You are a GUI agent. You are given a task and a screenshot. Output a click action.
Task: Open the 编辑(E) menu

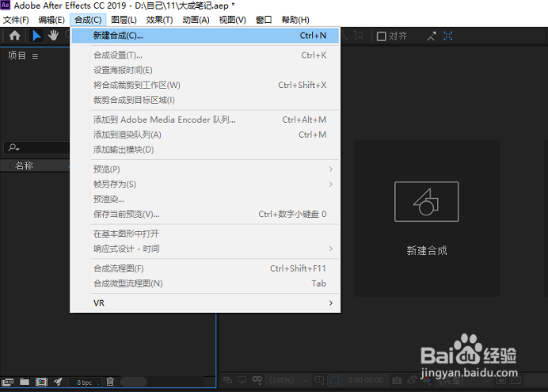(x=51, y=20)
